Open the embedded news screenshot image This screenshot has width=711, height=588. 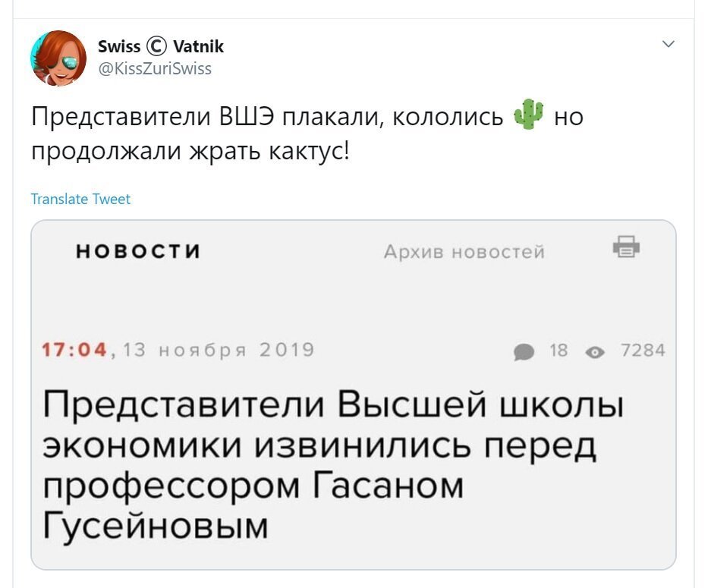(x=354, y=395)
